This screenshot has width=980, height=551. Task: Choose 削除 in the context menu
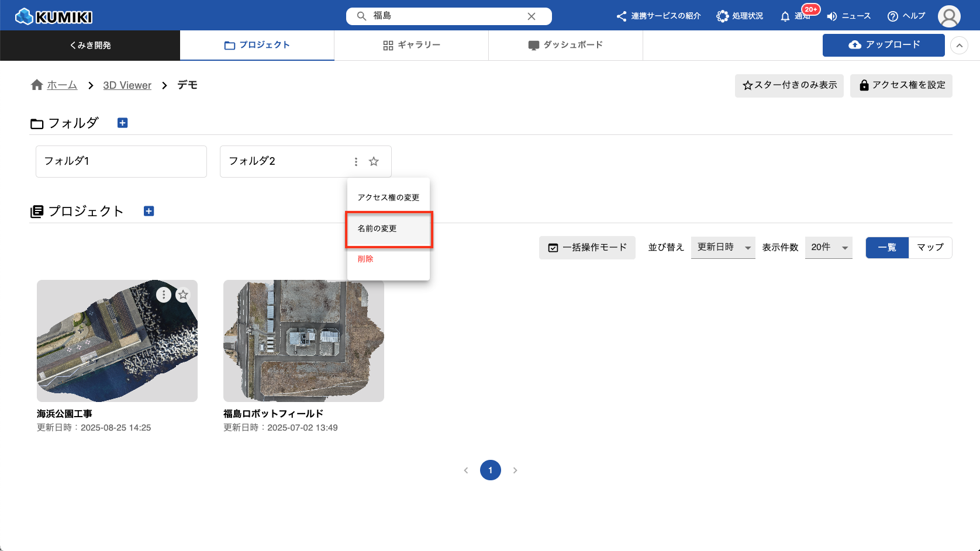pos(365,259)
